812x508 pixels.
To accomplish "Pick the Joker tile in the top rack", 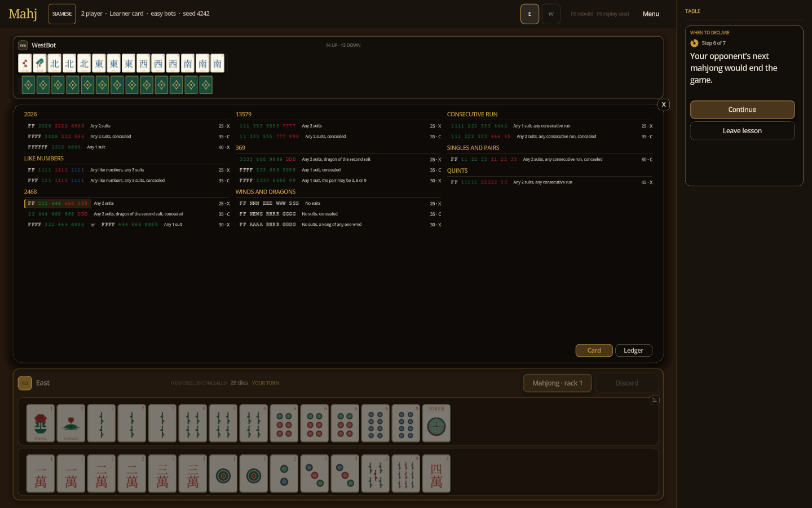I will coord(436,423).
